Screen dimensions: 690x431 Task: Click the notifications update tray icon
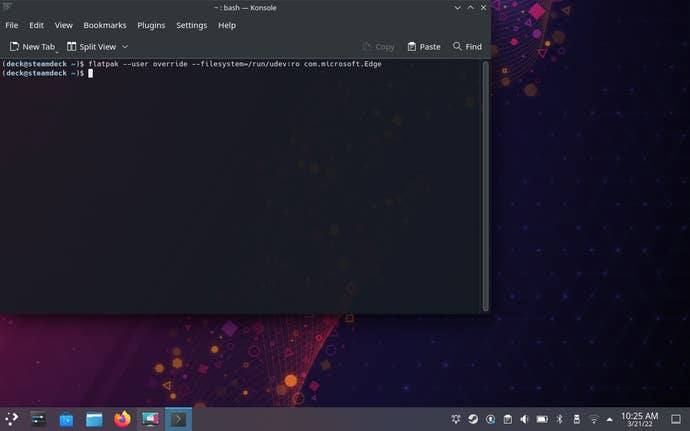(x=490, y=419)
